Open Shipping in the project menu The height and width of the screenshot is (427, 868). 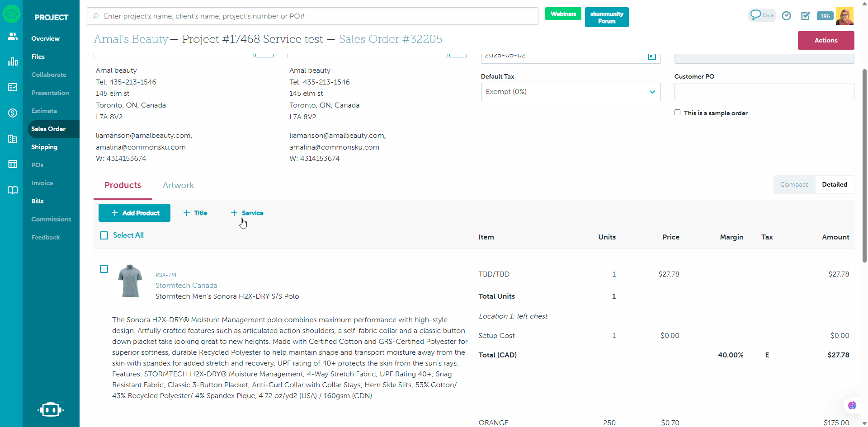(x=44, y=147)
